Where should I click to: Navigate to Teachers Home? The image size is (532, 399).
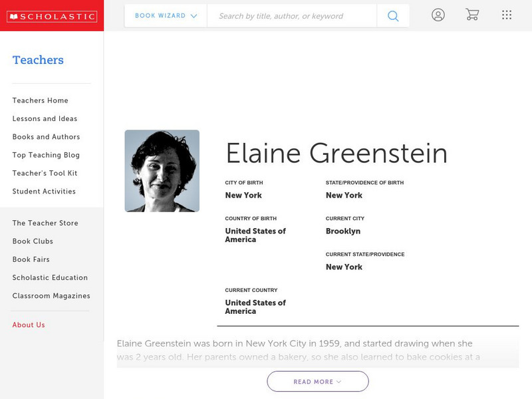tap(39, 100)
